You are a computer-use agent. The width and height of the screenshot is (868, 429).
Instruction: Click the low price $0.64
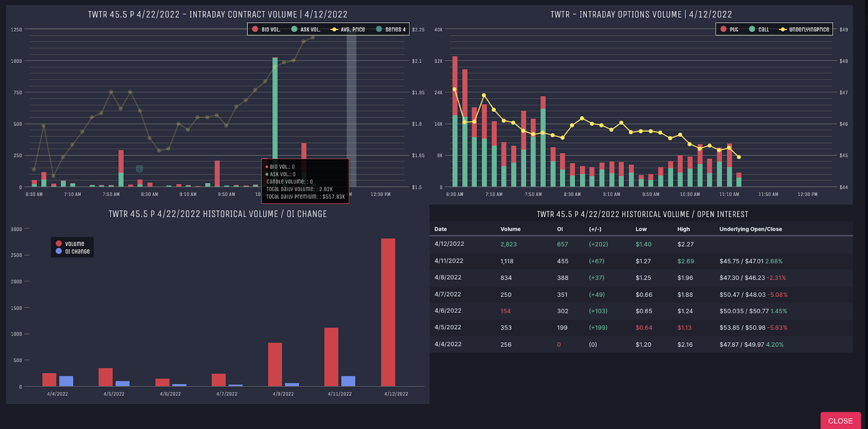pos(644,328)
